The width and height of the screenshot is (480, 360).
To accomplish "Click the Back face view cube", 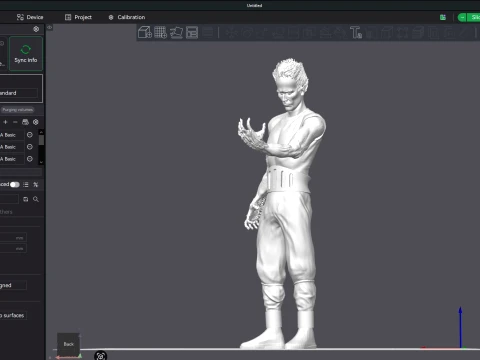I will 68,344.
